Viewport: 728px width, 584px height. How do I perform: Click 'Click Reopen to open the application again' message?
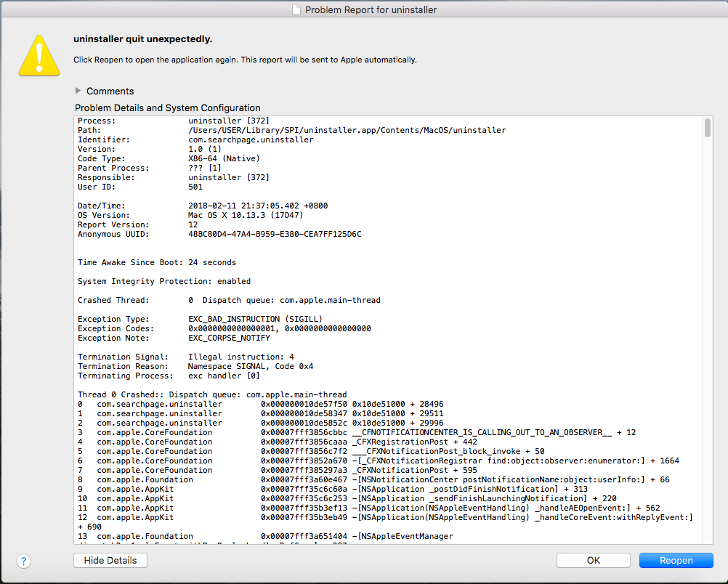(245, 60)
